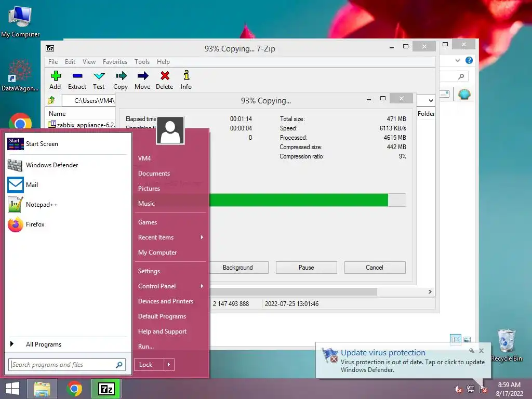Click the horizontal scrollbar in file list
532x399 pixels.
(x=294, y=292)
